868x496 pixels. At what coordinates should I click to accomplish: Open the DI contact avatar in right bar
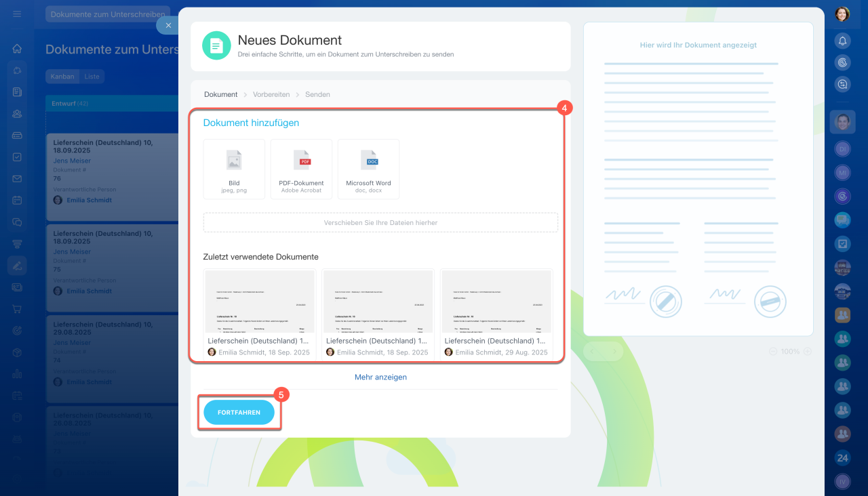842,148
